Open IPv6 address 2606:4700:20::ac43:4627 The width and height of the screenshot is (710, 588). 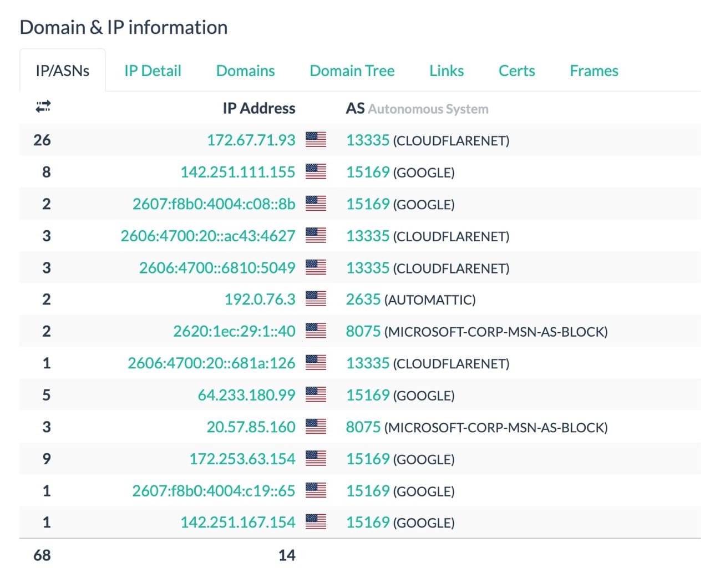click(x=208, y=236)
